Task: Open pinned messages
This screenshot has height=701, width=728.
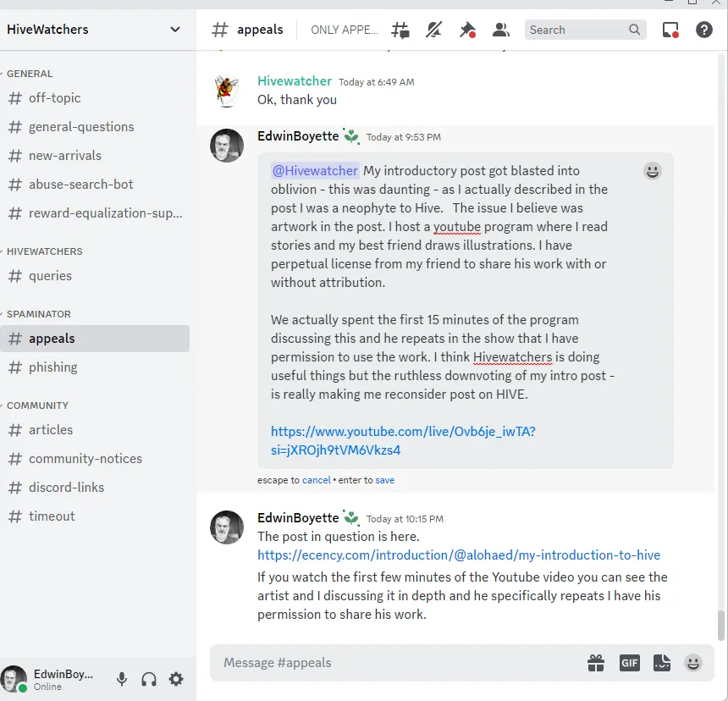Action: [x=467, y=30]
